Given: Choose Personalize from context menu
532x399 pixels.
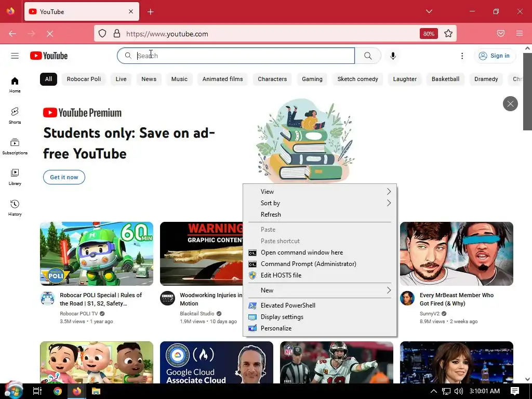Looking at the screenshot, I should pyautogui.click(x=320, y=328).
